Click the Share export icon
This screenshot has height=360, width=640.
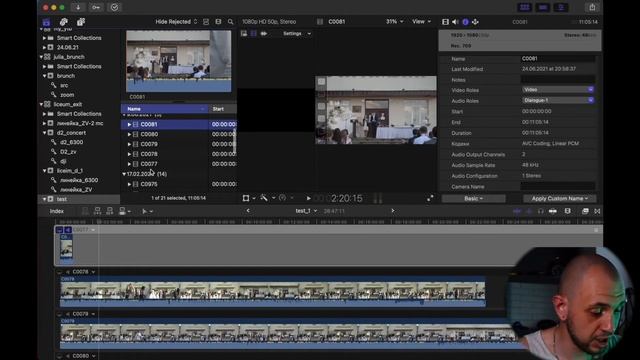(592, 7)
